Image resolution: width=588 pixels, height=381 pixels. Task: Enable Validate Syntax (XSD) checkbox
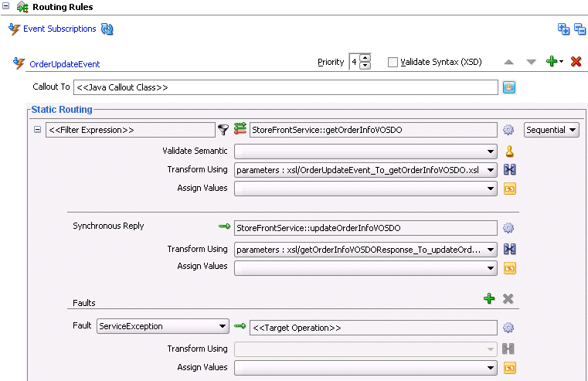point(393,62)
